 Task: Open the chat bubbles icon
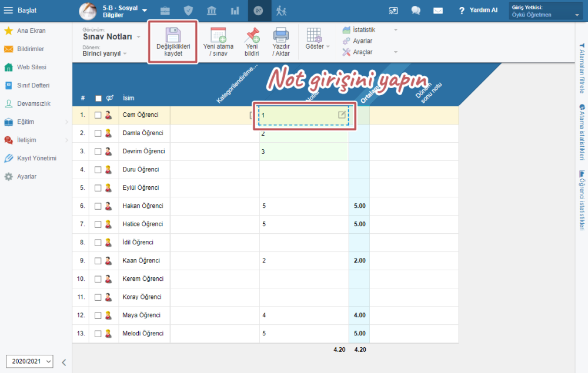click(x=416, y=11)
